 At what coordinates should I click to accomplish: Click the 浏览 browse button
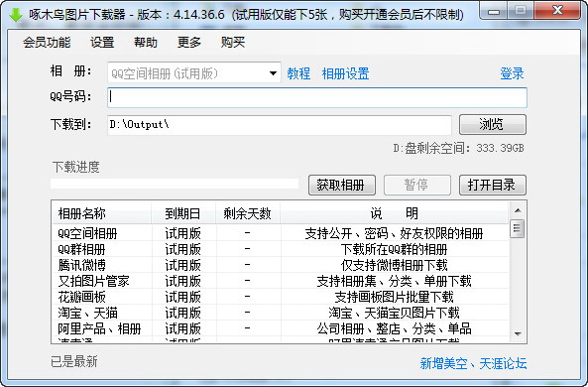tap(493, 124)
